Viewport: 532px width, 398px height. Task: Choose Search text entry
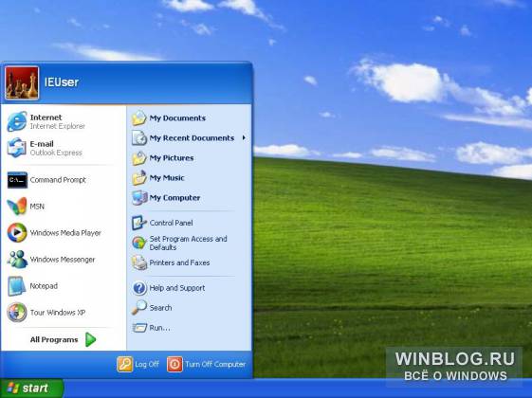(x=160, y=308)
